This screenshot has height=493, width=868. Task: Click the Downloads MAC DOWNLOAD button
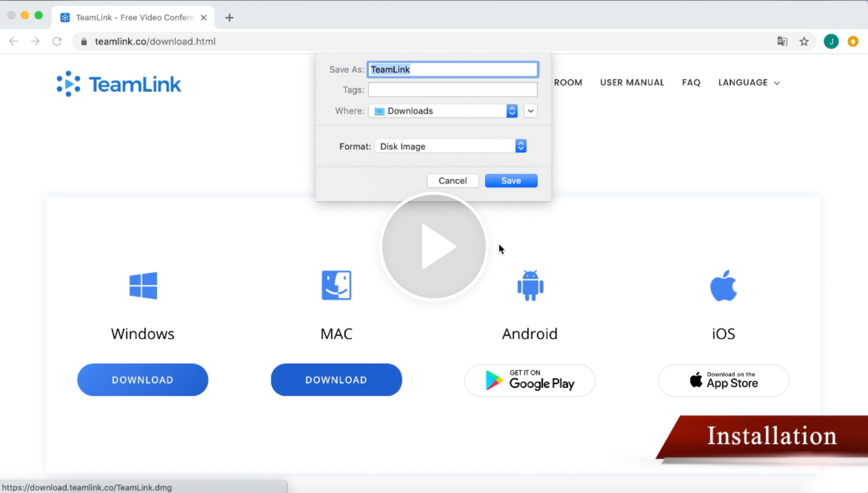(x=336, y=380)
